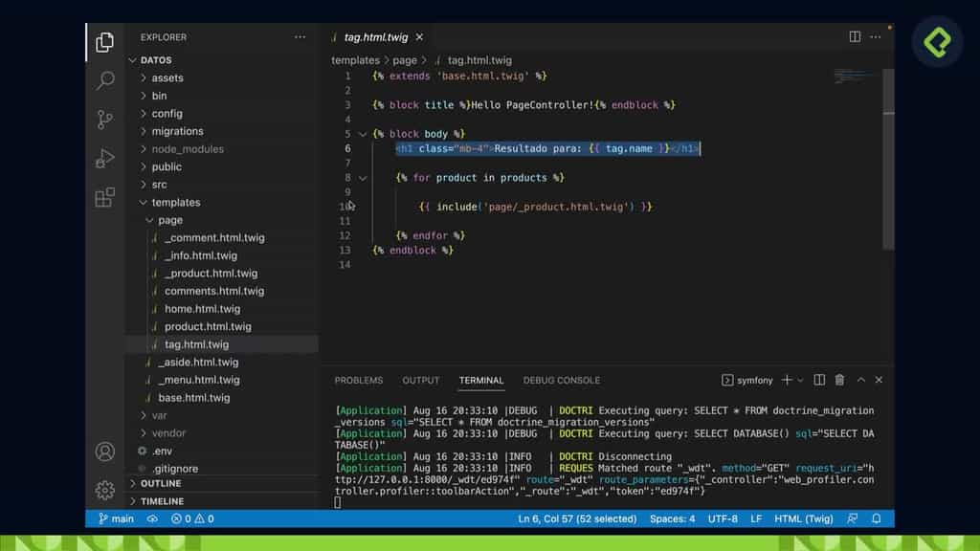This screenshot has height=551, width=980.
Task: Kill terminal with trash icon
Action: [839, 380]
